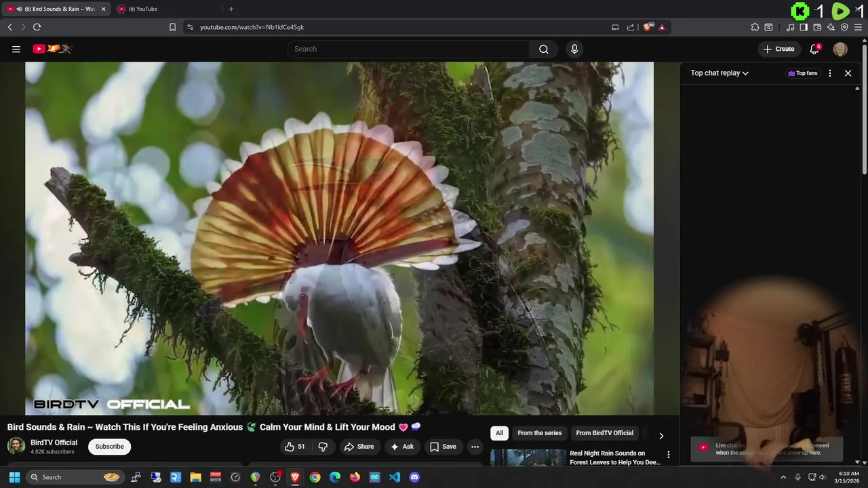This screenshot has height=488, width=868.
Task: Open the YouTube guide hamburger menu
Action: tap(16, 49)
